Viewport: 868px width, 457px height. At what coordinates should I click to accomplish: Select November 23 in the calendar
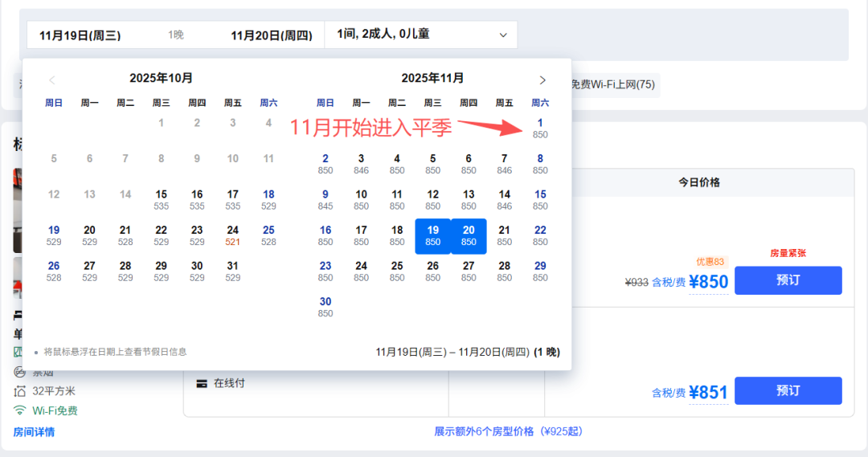(325, 271)
